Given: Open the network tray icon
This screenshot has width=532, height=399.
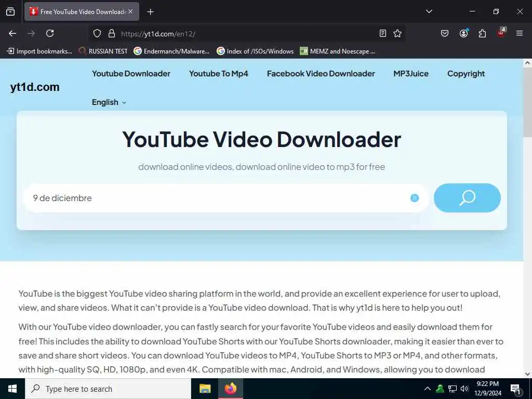Looking at the screenshot, I should click(453, 389).
